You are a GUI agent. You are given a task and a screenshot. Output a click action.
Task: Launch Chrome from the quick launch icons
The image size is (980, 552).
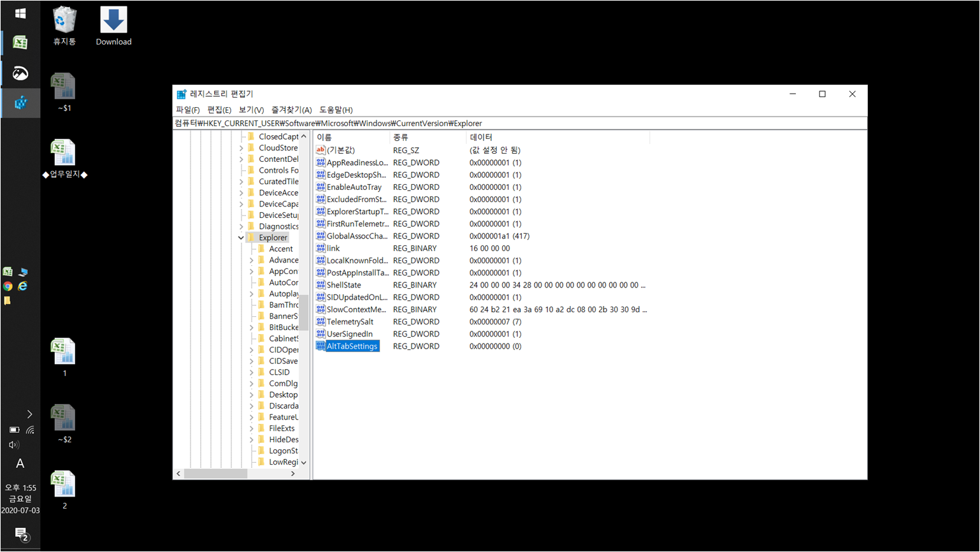click(8, 286)
